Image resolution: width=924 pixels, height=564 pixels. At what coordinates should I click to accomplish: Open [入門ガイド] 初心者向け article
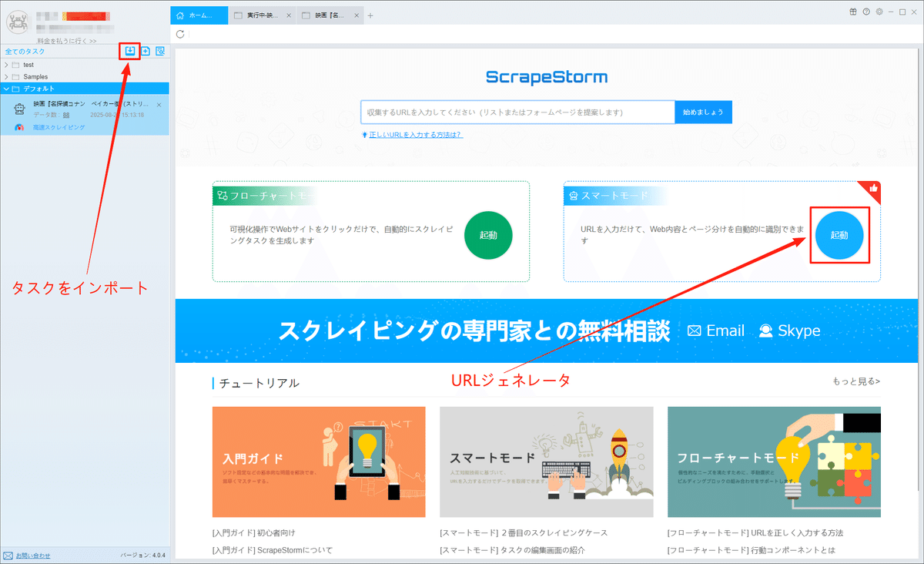tap(253, 532)
